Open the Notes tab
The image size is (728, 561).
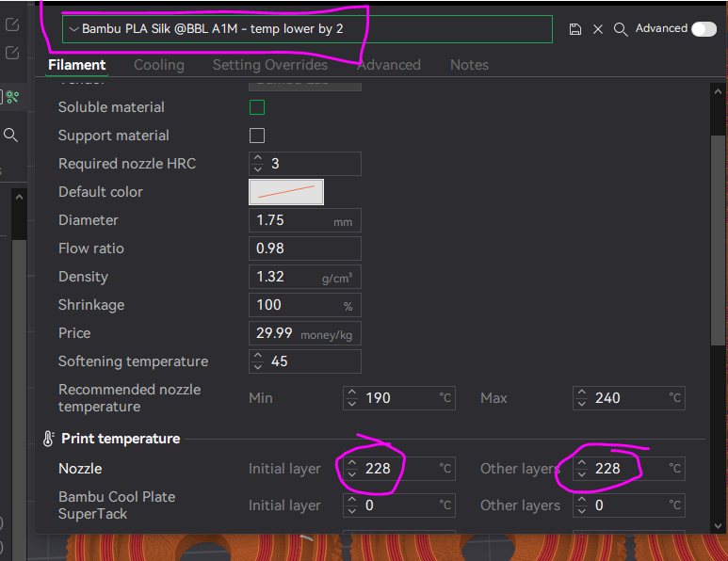(x=469, y=65)
